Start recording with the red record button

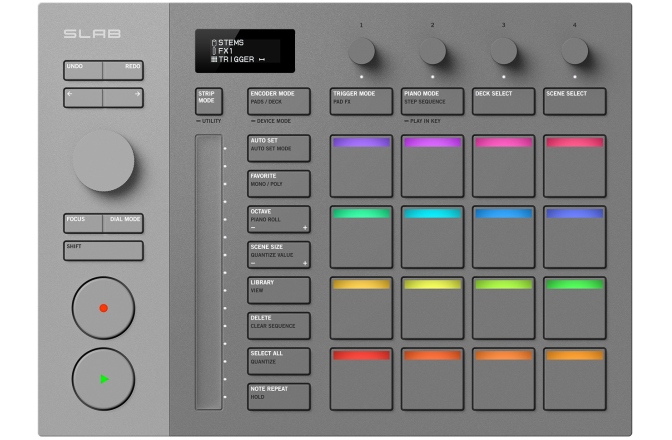click(x=103, y=308)
